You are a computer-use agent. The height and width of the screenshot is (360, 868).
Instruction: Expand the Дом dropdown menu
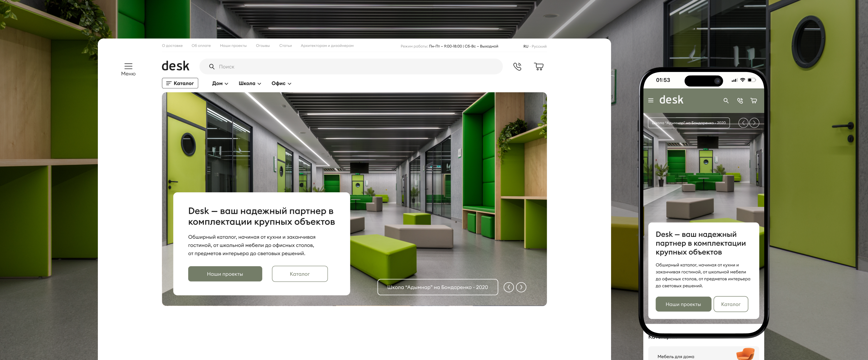click(220, 83)
